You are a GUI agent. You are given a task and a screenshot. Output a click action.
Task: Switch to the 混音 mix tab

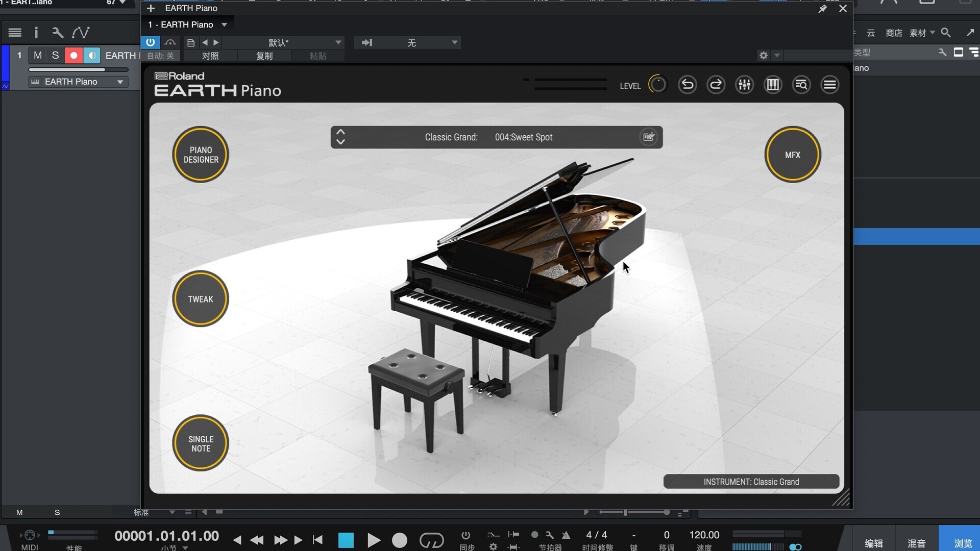pos(916,543)
